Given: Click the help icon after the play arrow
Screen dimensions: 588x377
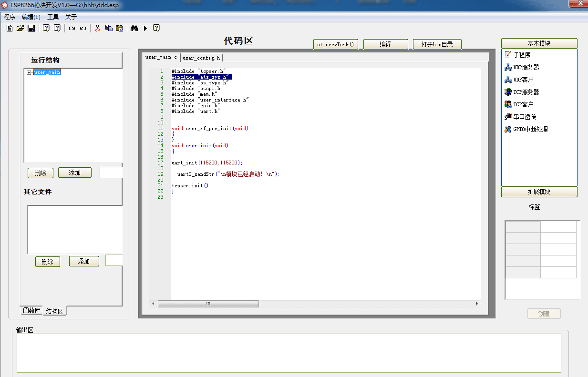Looking at the screenshot, I should click(x=156, y=28).
